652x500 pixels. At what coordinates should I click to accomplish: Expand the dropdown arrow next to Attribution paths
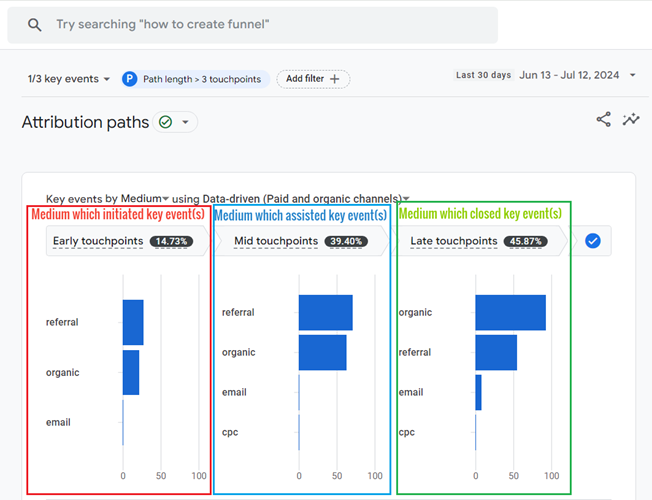185,122
